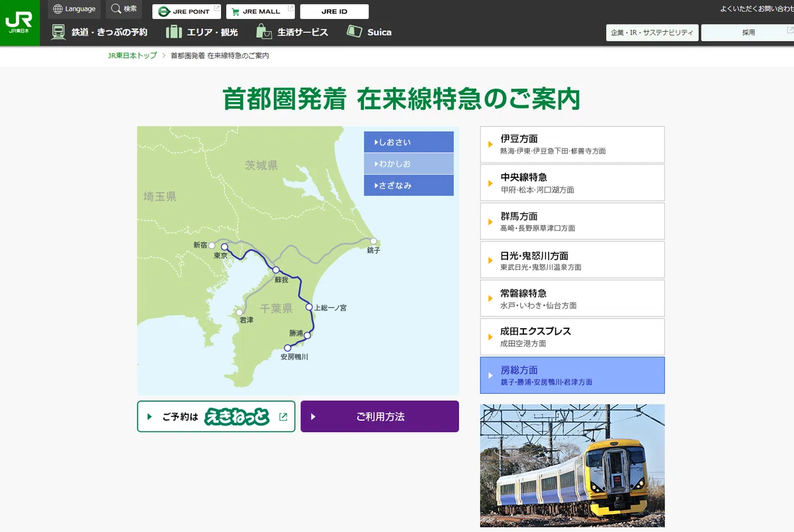794x532 pixels.
Task: Open 常磐線特急 info
Action: (572, 298)
